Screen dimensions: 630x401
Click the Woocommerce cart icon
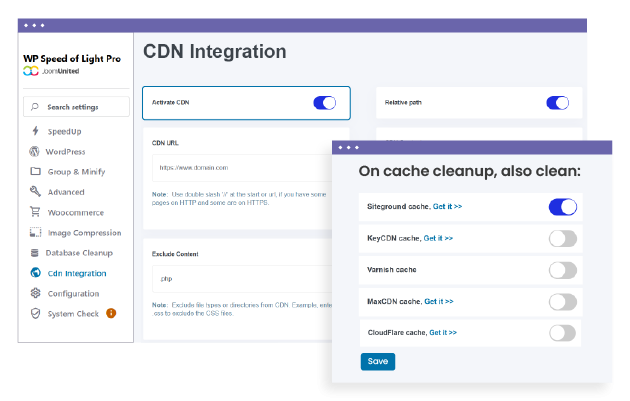point(36,212)
